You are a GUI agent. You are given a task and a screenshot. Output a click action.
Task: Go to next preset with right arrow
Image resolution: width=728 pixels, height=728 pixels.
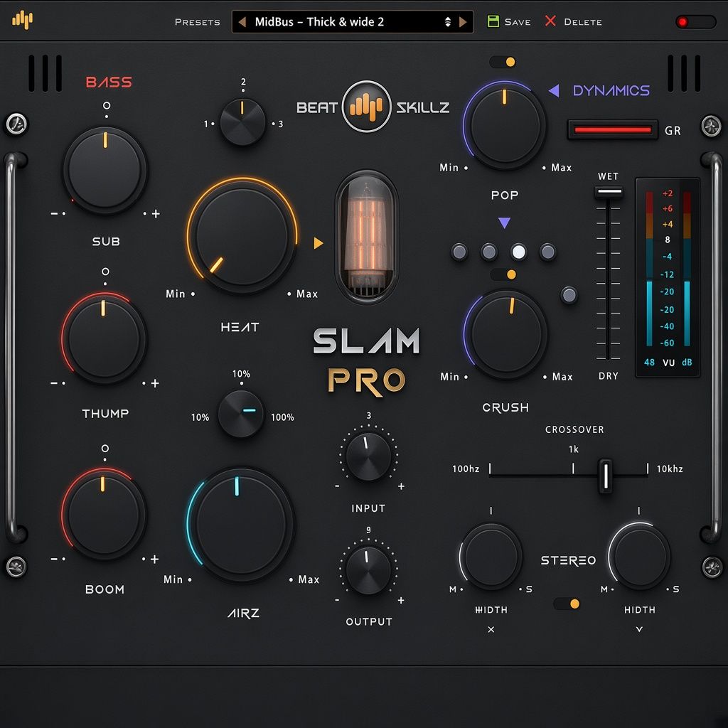pos(463,22)
